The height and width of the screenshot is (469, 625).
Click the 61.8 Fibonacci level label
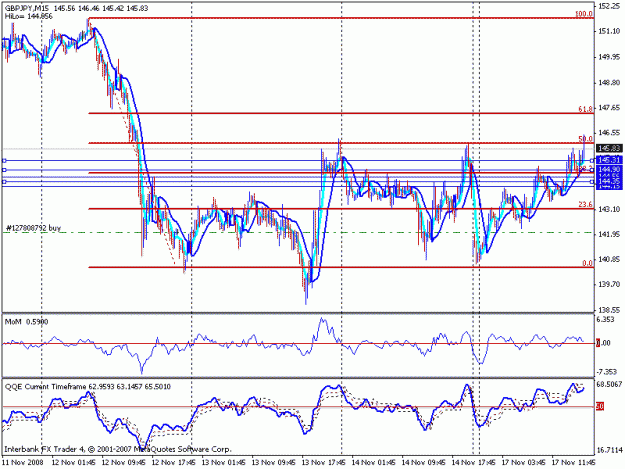[585, 108]
